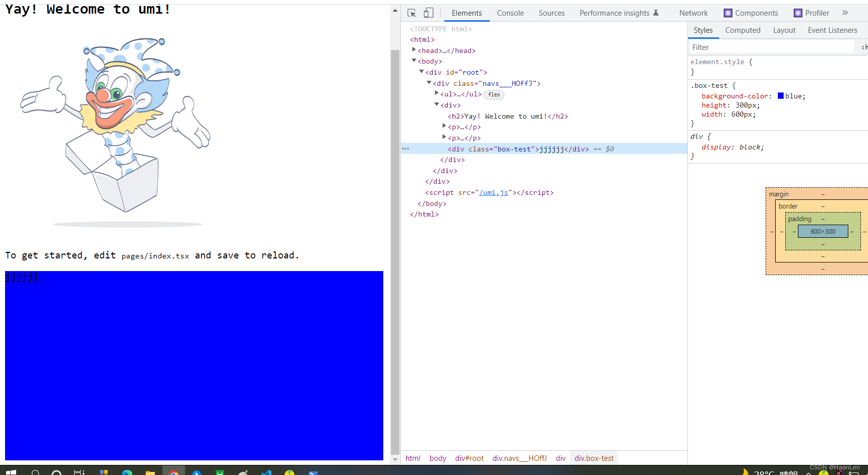This screenshot has height=475, width=868.
Task: Open the blue color swatch picker
Action: (781, 96)
